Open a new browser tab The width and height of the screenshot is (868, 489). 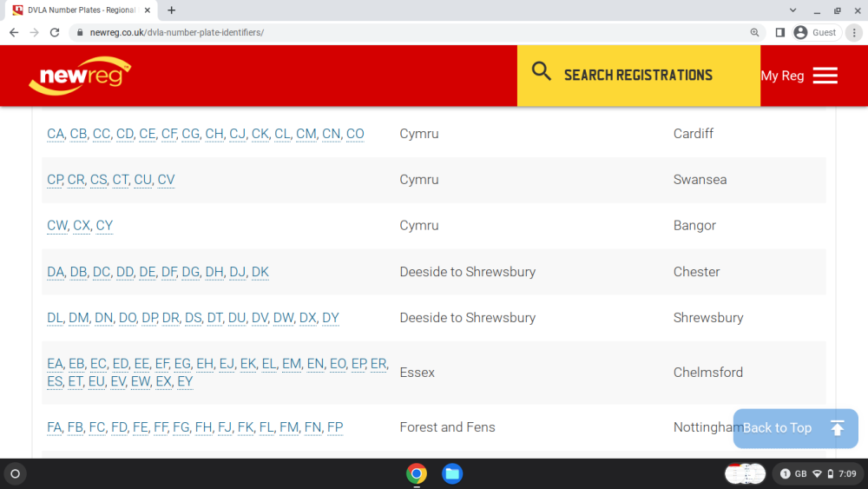click(172, 10)
